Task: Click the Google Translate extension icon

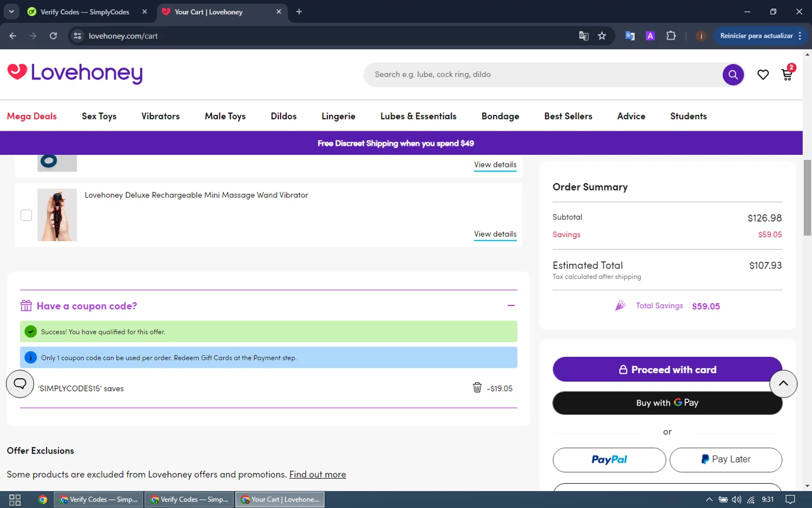Action: (630, 36)
